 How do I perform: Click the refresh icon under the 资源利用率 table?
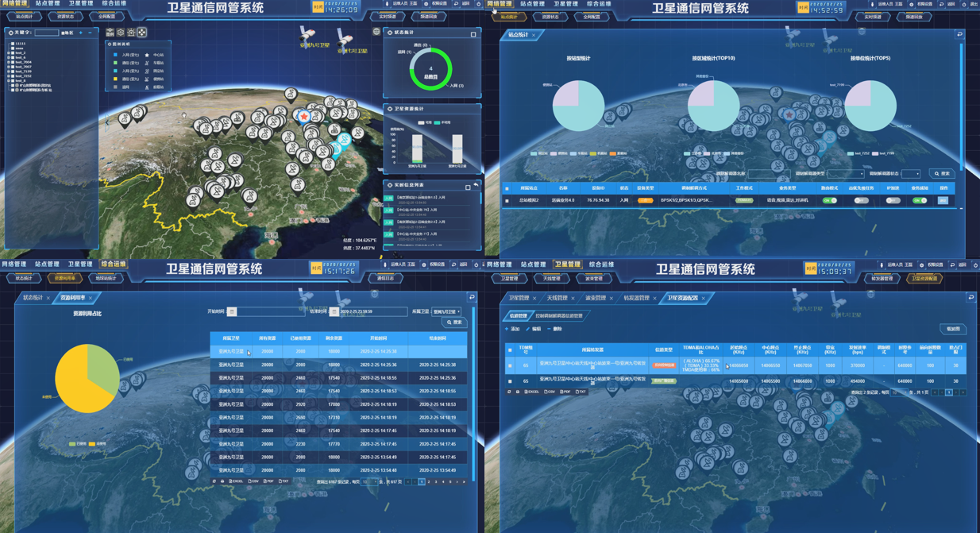click(214, 481)
